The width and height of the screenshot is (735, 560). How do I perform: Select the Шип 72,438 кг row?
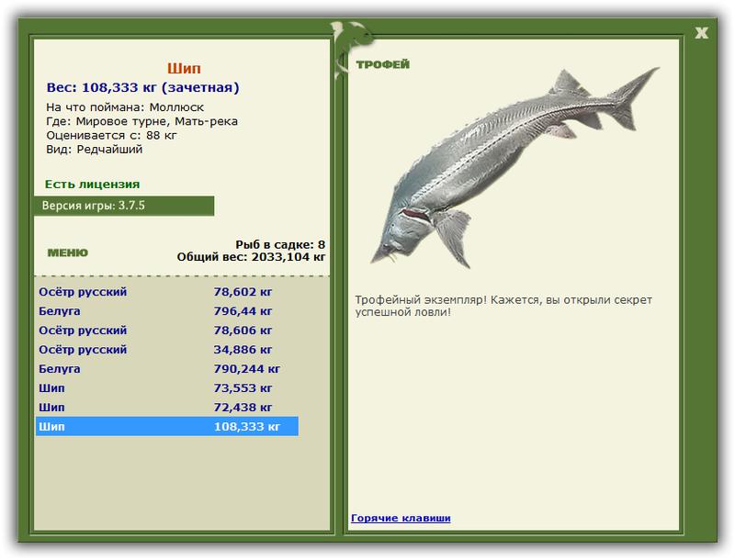167,407
